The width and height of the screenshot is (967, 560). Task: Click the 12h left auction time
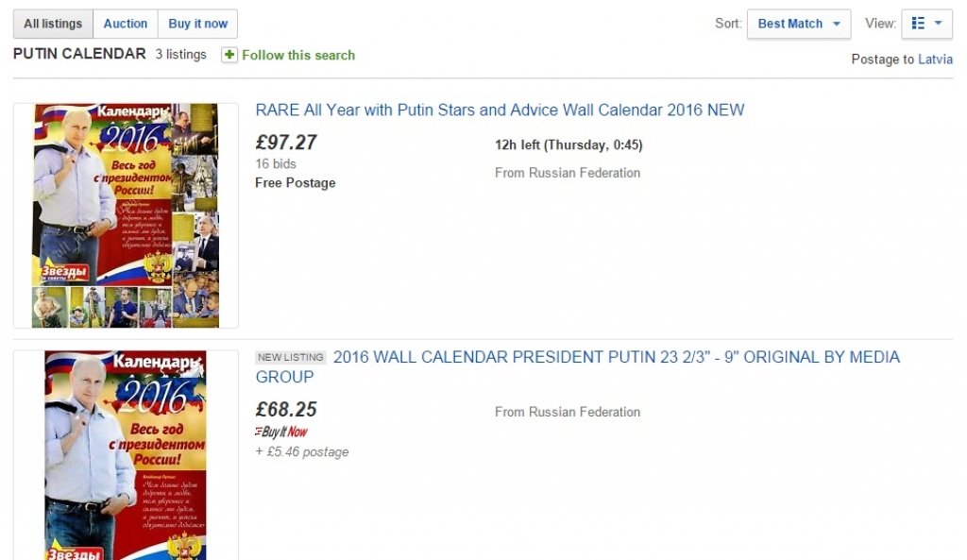[x=568, y=144]
